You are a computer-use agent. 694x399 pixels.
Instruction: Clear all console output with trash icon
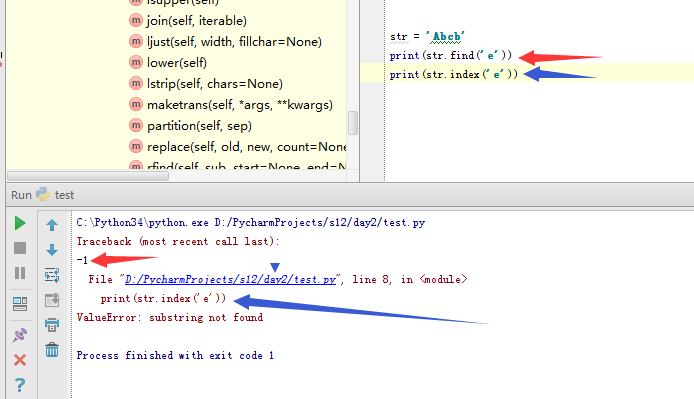pyautogui.click(x=52, y=350)
